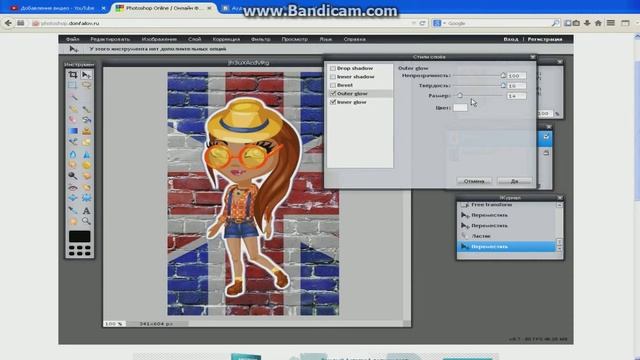Click the browser back button

click(x=8, y=23)
